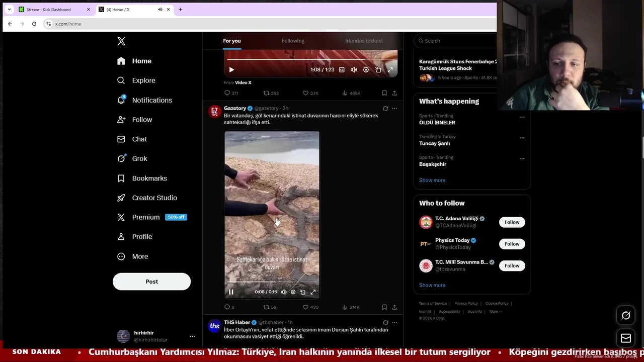This screenshot has height=362, width=644.
Task: Reload the page in the browser
Action: [34, 24]
